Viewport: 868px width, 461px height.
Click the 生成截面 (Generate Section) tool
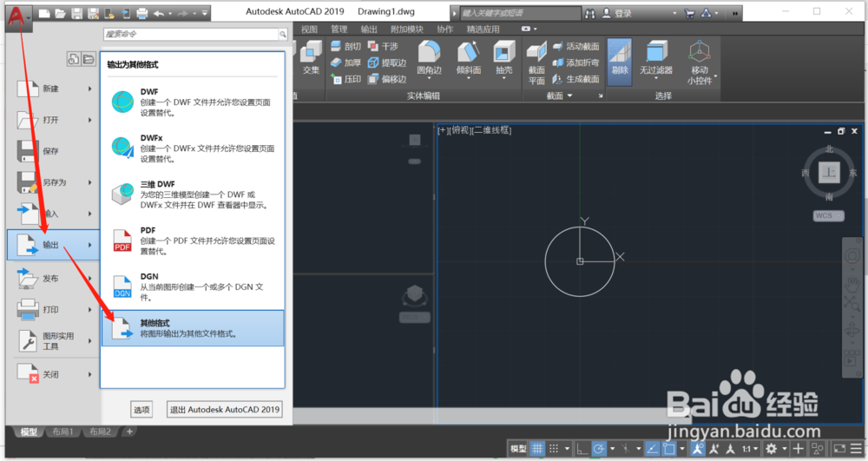[575, 79]
